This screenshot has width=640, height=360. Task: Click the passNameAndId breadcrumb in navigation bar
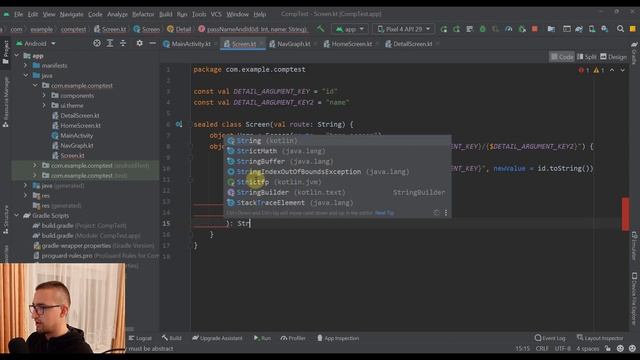[252, 29]
